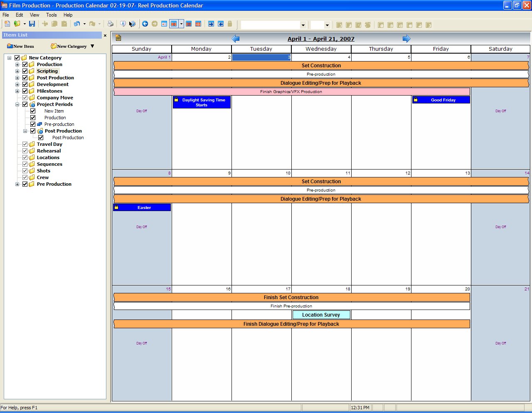Toggle the Locations checkbox
Viewport: 532px width, 413px height.
25,157
